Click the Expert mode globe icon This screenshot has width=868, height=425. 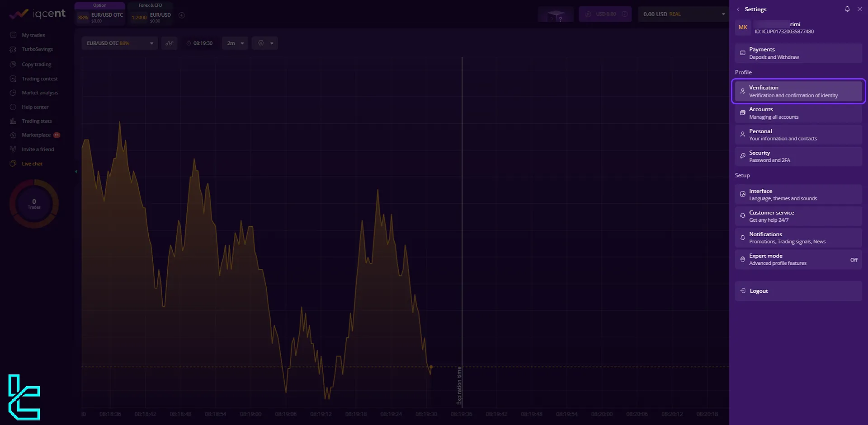coord(742,260)
